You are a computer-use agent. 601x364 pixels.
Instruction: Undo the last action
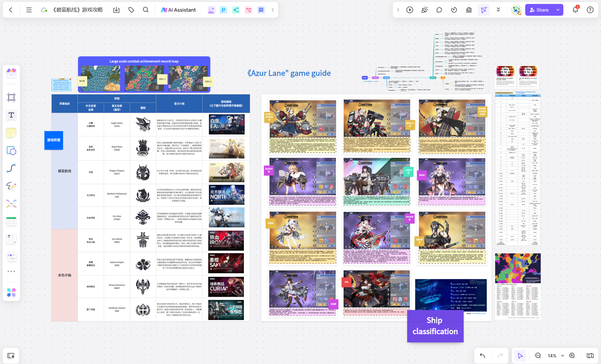(x=483, y=356)
